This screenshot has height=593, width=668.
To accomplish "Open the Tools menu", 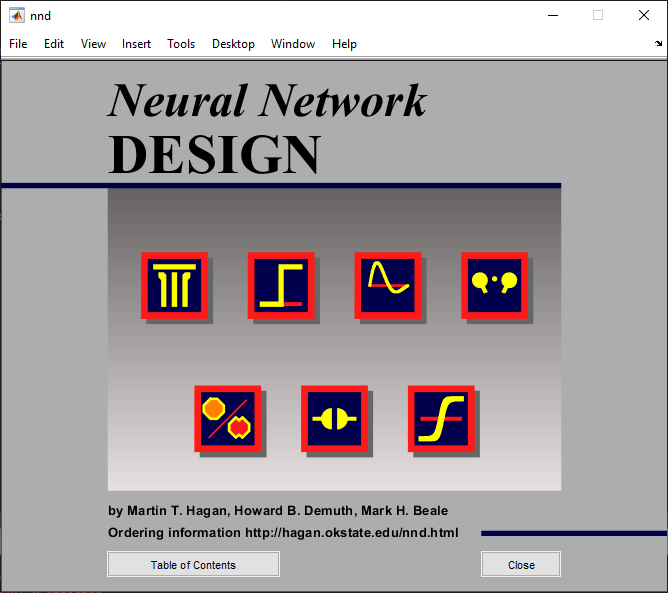I will (181, 44).
